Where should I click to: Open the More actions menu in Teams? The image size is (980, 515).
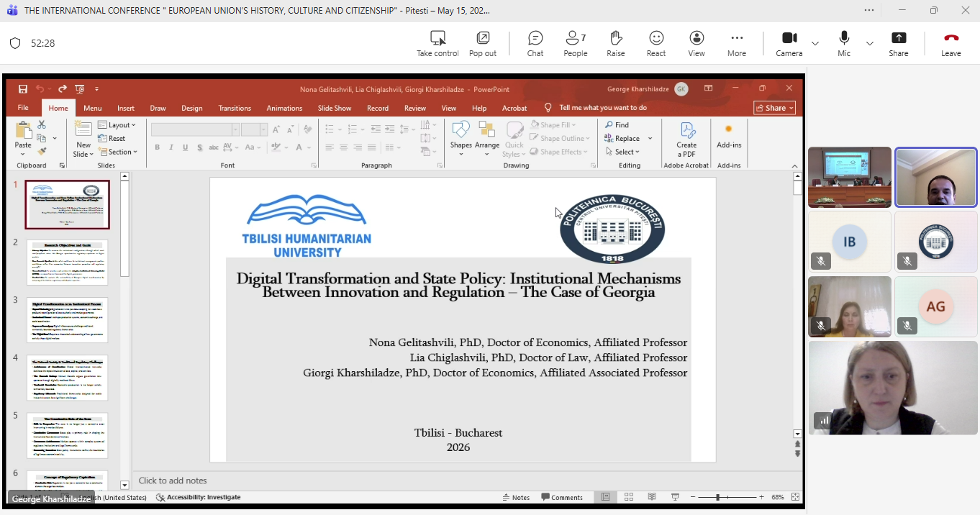[x=737, y=43]
